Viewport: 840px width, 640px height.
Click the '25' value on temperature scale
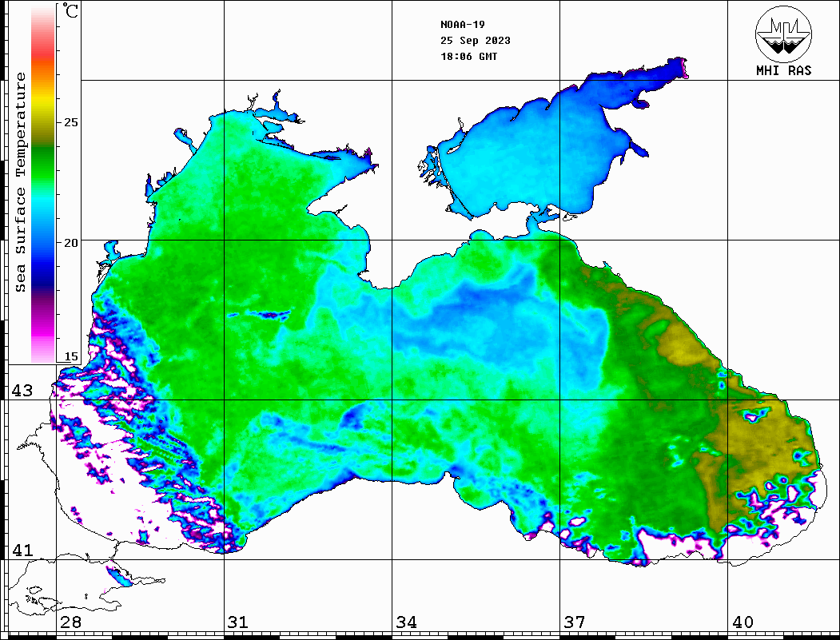point(70,122)
